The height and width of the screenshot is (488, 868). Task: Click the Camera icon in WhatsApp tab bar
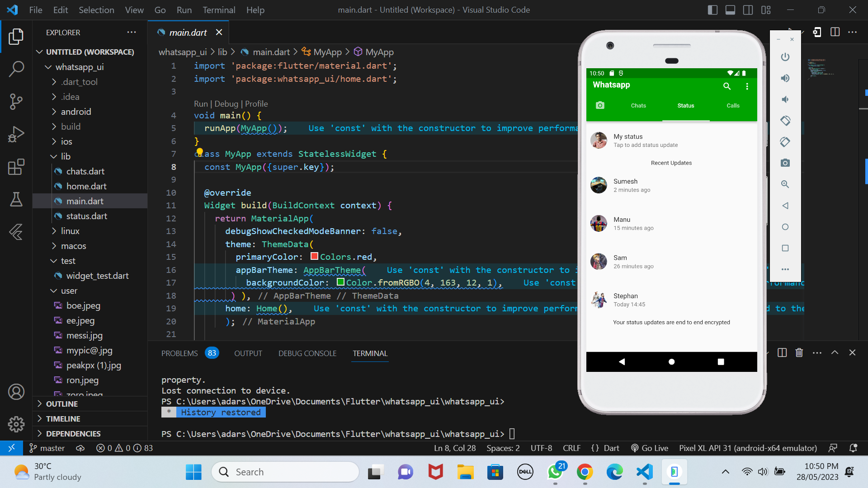pos(600,105)
